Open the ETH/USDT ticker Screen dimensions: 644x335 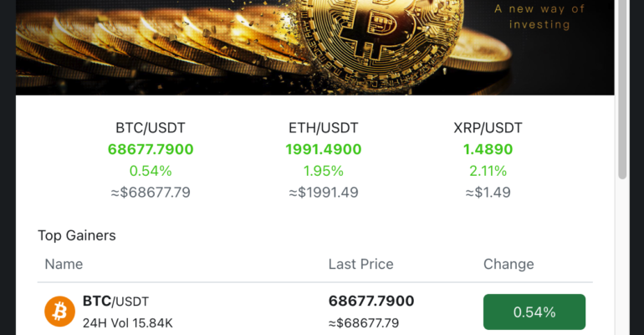[x=323, y=128]
